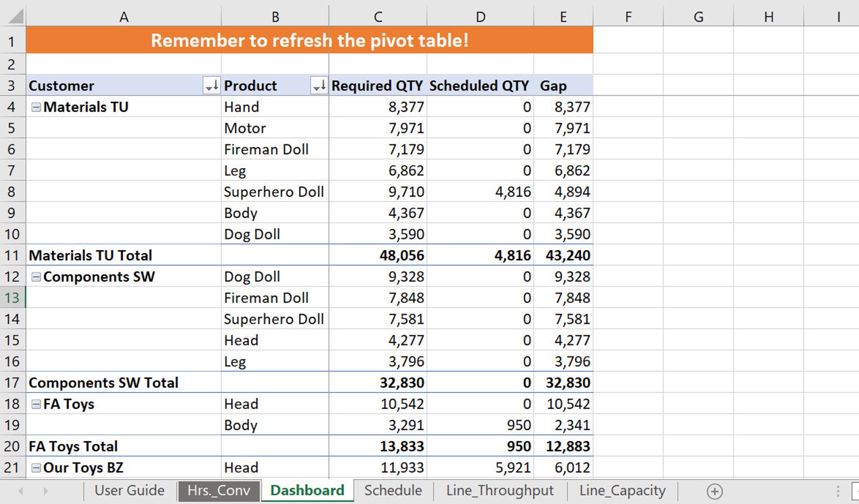Select the cell showing 13,833
The image size is (859, 504).
(x=378, y=447)
